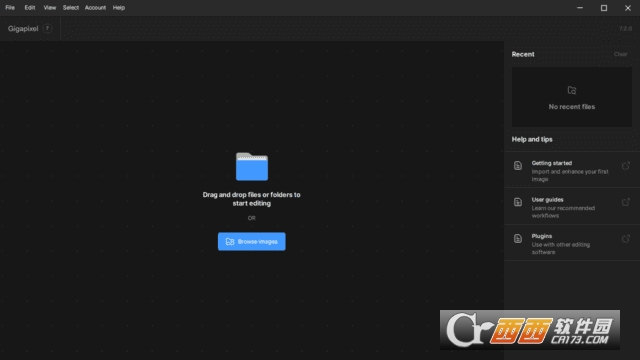Click the Getting started document icon
The image size is (640, 360).
click(518, 166)
